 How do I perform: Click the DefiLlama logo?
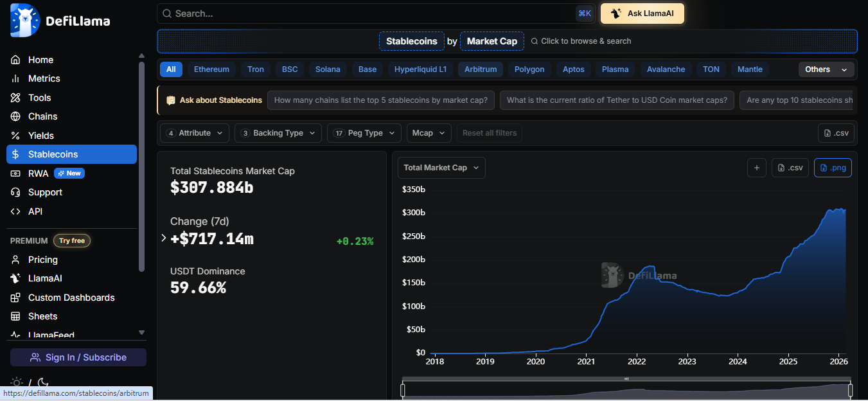[x=60, y=21]
